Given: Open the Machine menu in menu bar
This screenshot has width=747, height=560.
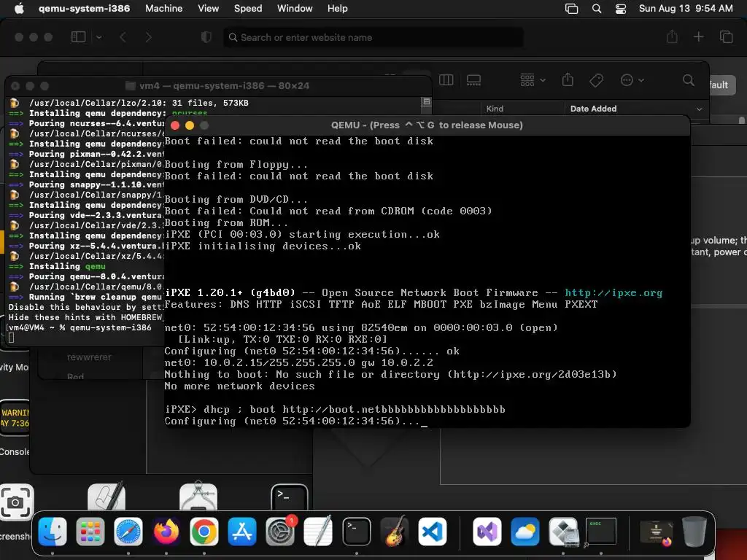Looking at the screenshot, I should click(163, 9).
